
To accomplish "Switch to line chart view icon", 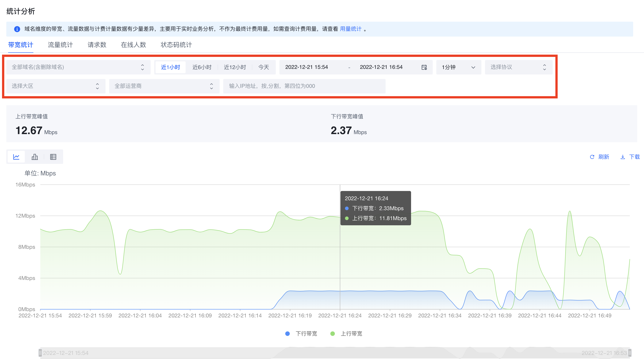I will (16, 157).
